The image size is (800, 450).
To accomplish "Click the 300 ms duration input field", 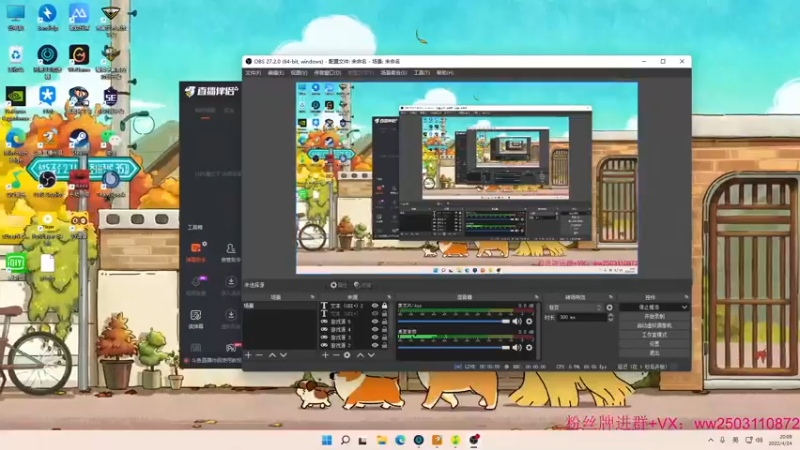I will click(581, 317).
